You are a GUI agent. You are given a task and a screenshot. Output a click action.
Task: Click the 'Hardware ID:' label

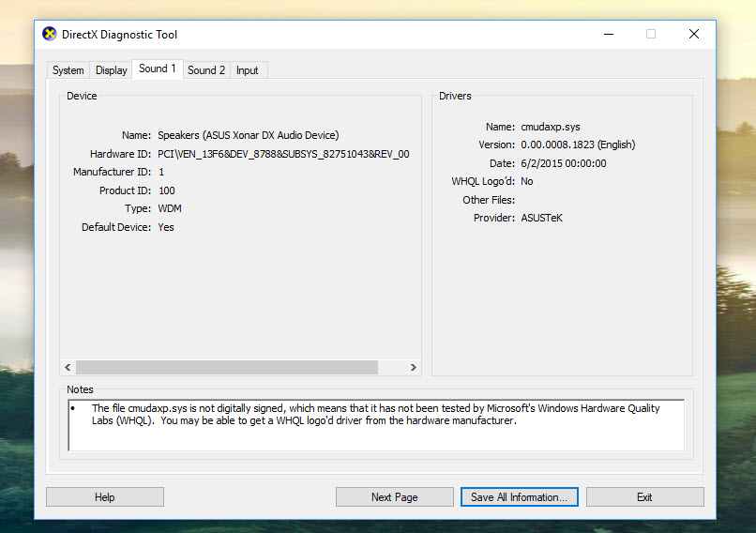tap(120, 154)
